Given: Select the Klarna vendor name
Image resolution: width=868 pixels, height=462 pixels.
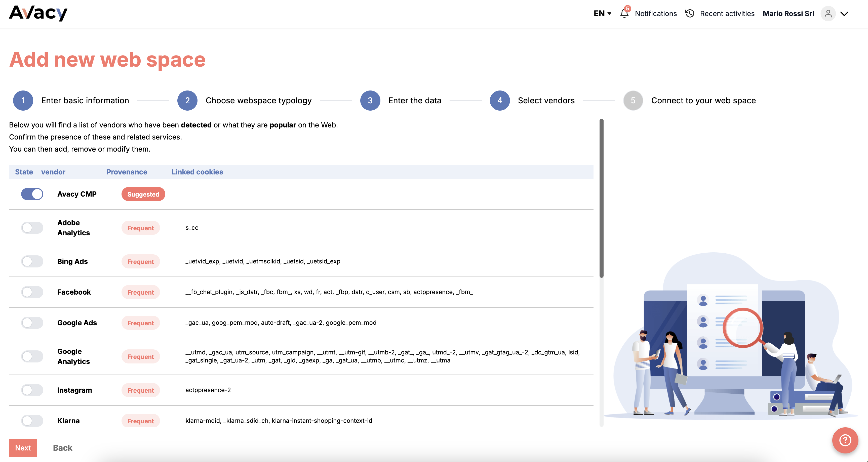Looking at the screenshot, I should (68, 421).
